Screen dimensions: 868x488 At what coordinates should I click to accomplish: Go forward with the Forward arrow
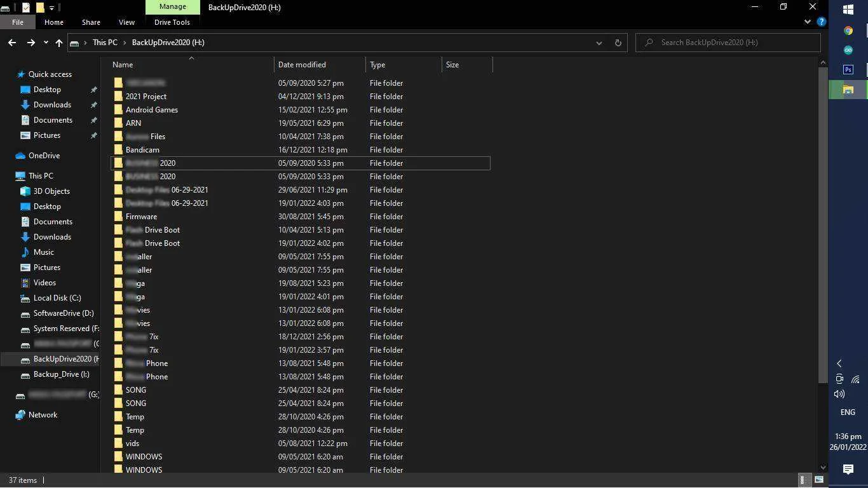[x=31, y=43]
